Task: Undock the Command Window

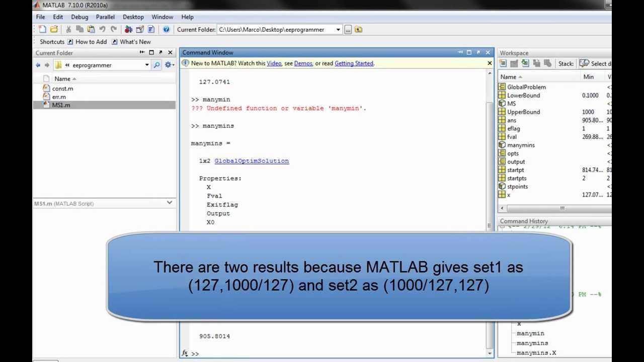Action: click(478, 52)
